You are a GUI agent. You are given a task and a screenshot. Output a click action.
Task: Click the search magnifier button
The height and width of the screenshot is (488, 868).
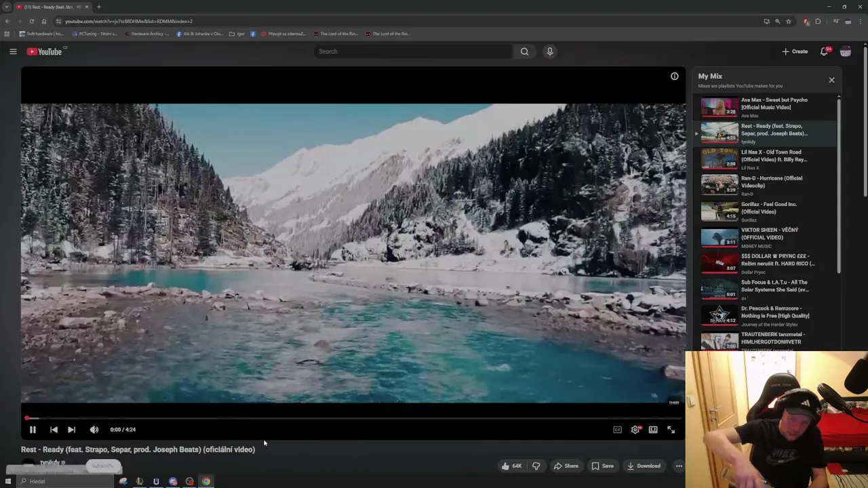(524, 52)
